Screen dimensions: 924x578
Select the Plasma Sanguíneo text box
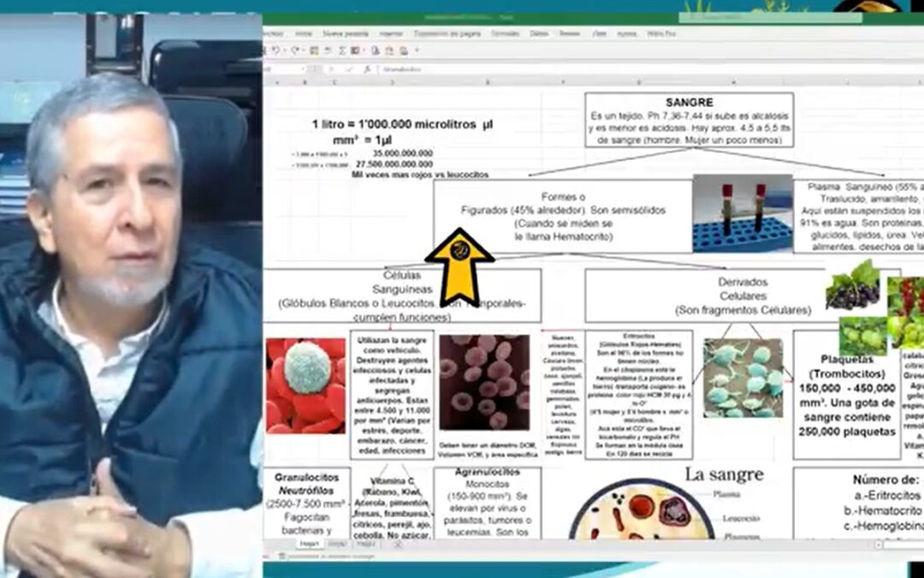(859, 217)
